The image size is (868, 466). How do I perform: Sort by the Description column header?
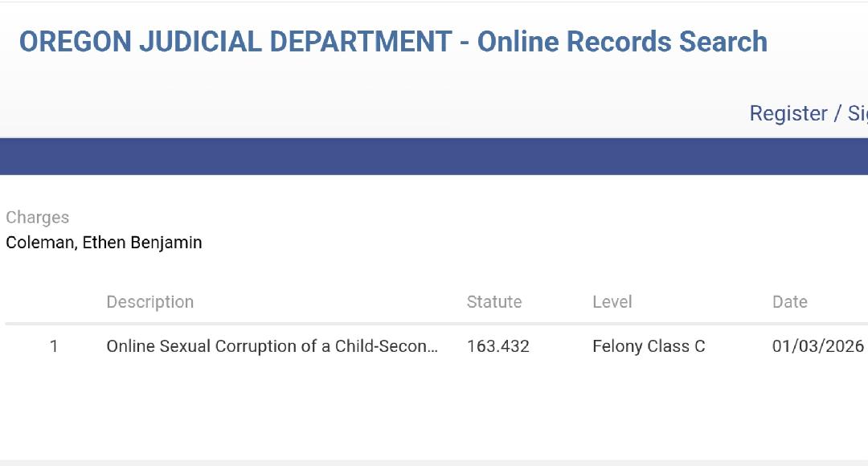click(150, 302)
